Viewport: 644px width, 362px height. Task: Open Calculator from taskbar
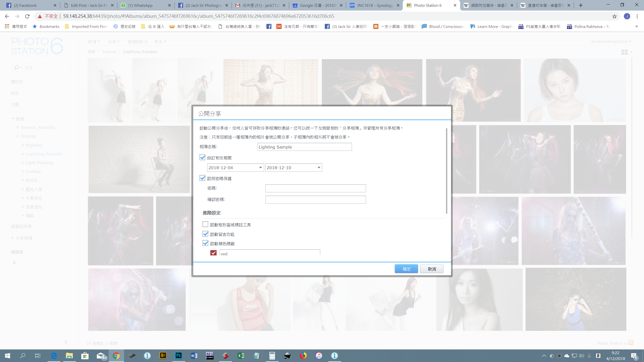[x=272, y=356]
